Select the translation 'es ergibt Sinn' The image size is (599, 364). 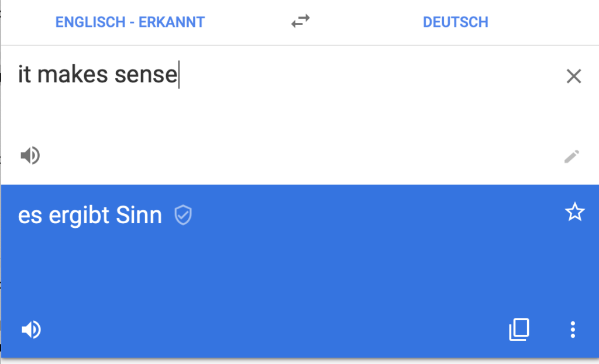coord(89,215)
